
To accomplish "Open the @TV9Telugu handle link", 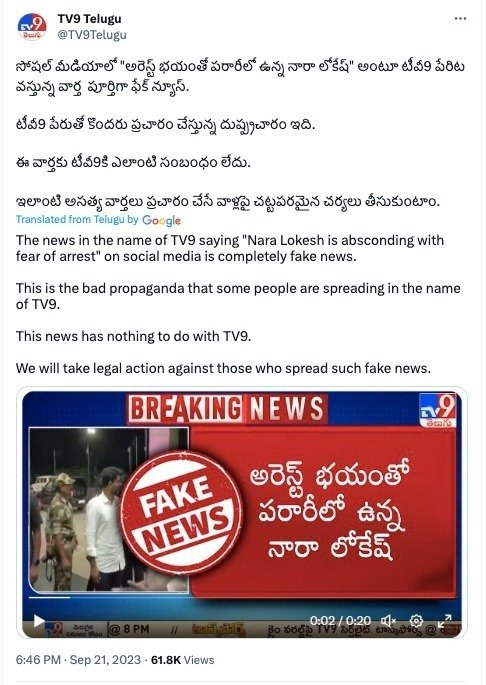I will 92,35.
